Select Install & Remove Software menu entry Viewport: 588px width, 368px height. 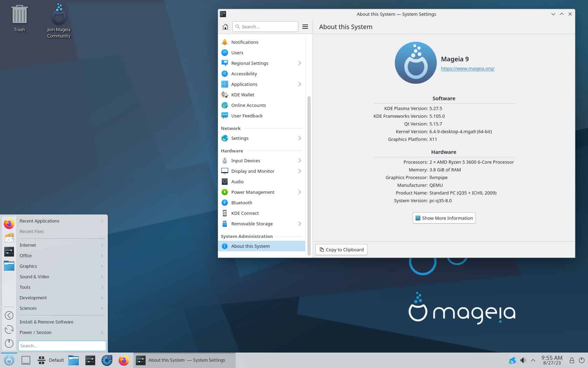coord(46,322)
